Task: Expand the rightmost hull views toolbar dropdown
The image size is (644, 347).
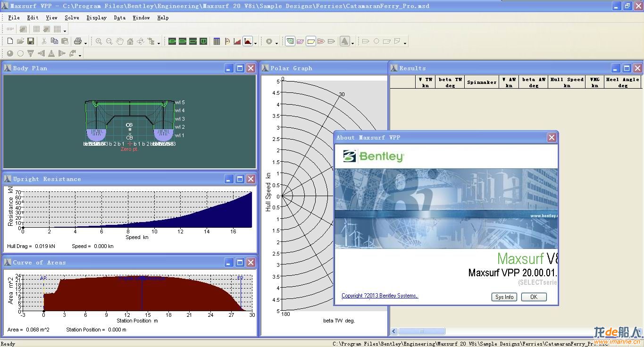Action: coord(405,43)
